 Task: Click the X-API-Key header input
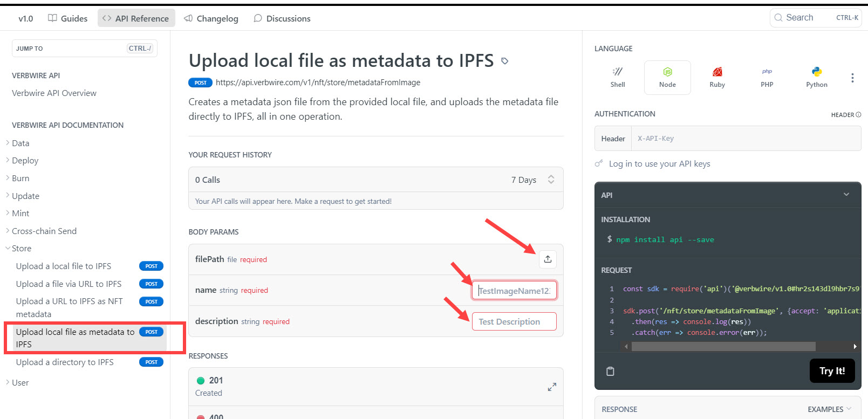[x=746, y=139]
